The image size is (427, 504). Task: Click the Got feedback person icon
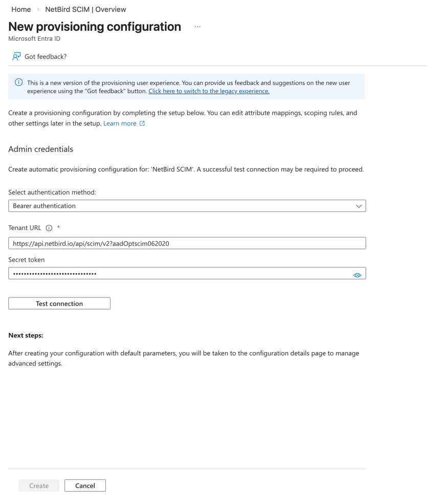[x=16, y=56]
